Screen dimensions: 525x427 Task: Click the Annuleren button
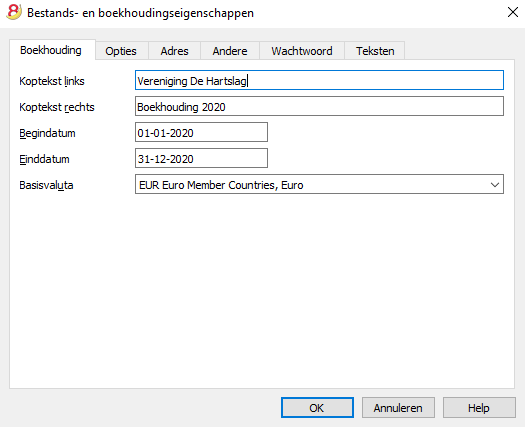pyautogui.click(x=398, y=408)
